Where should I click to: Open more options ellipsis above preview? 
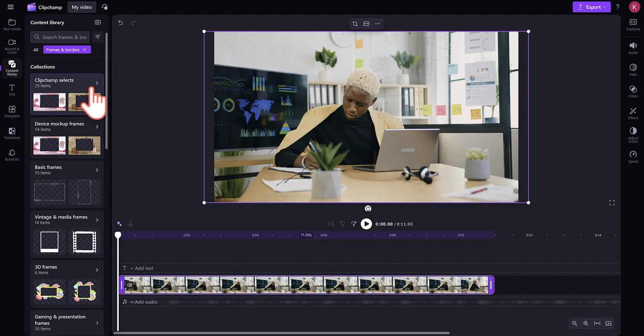pos(378,24)
